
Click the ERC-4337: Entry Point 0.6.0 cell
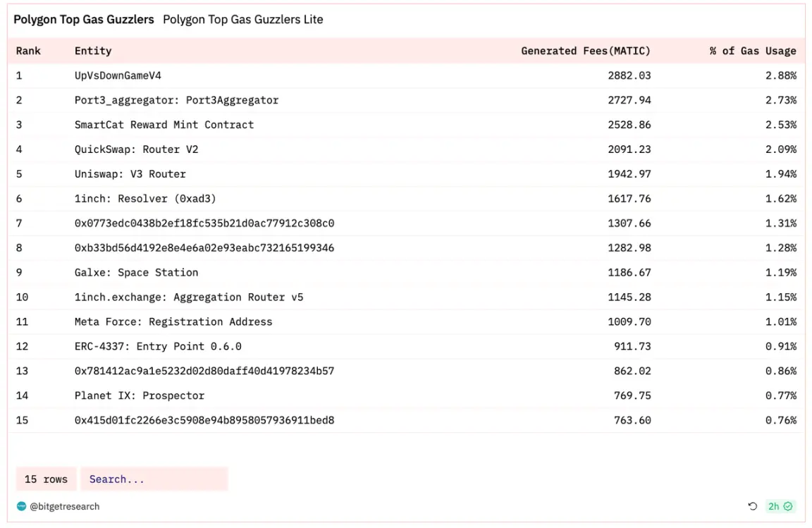click(x=158, y=347)
